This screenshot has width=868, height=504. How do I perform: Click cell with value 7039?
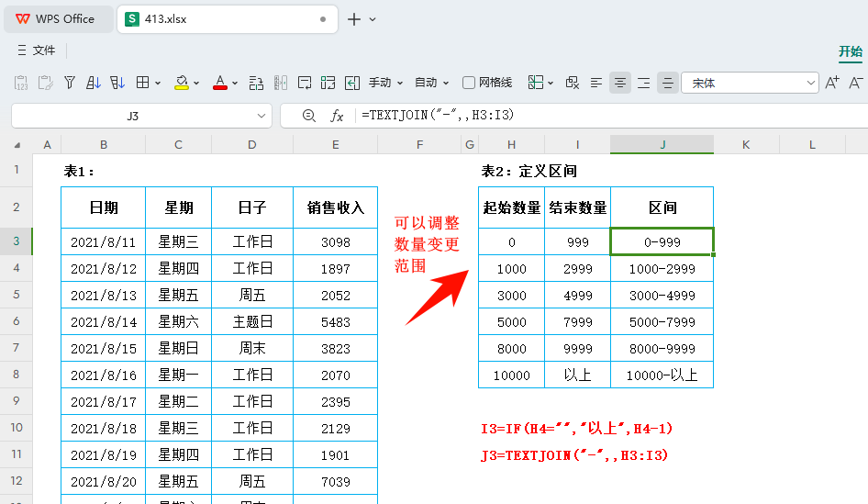336,481
